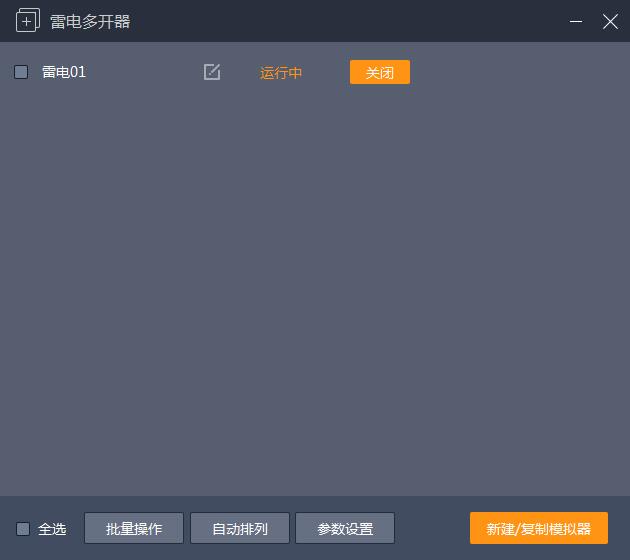Click the rename edit icon for 雷电01

coord(212,72)
